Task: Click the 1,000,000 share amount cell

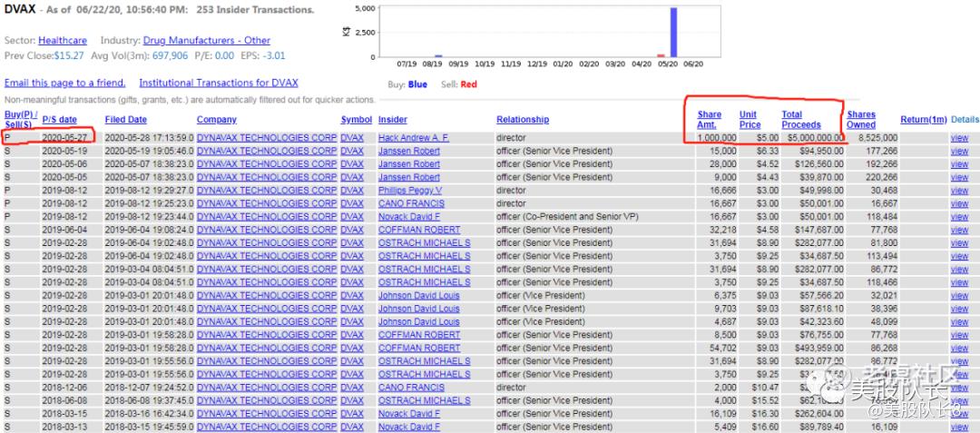Action: (716, 137)
